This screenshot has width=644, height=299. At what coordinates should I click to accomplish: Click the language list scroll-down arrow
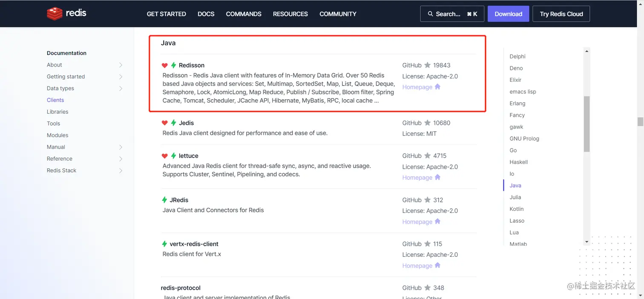click(x=586, y=242)
